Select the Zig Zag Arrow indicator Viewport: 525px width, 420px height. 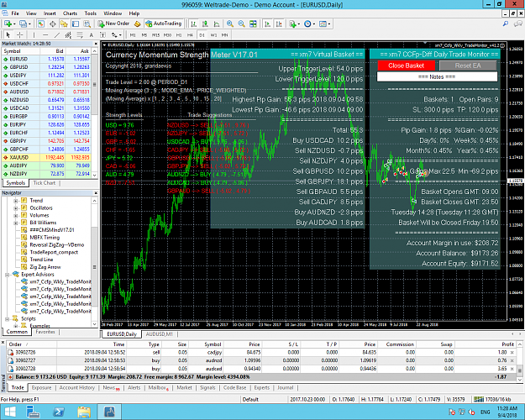45,267
